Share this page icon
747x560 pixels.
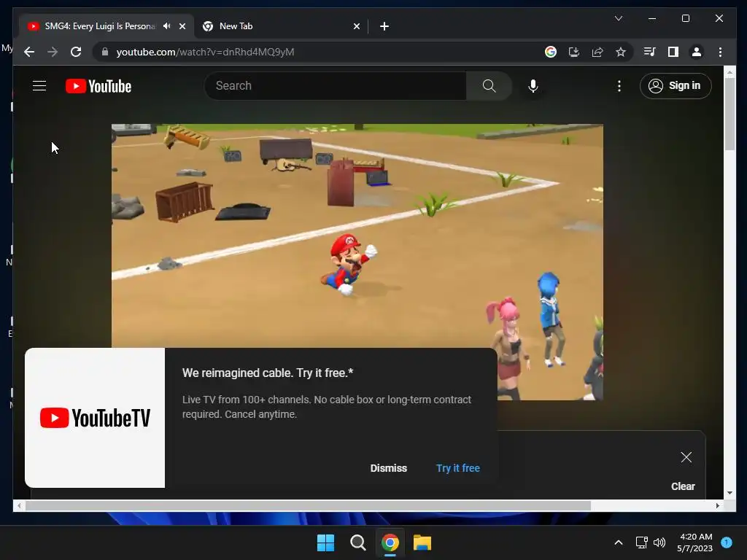(x=597, y=52)
